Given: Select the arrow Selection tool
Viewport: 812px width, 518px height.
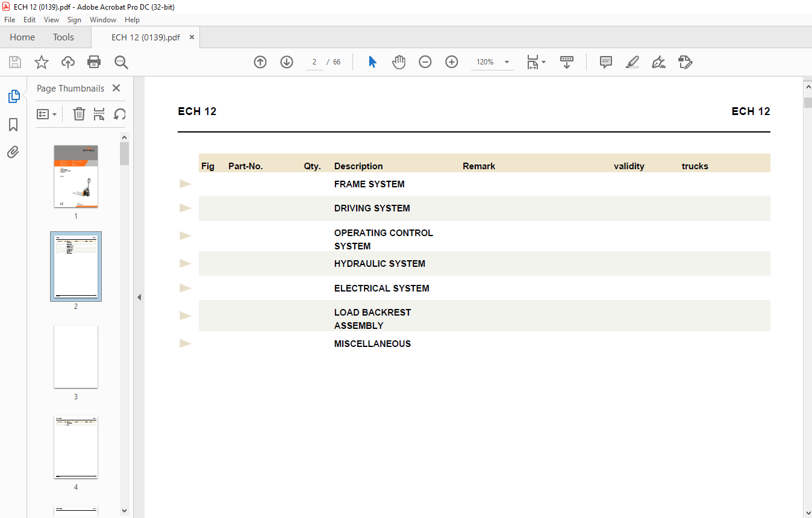Looking at the screenshot, I should (372, 62).
